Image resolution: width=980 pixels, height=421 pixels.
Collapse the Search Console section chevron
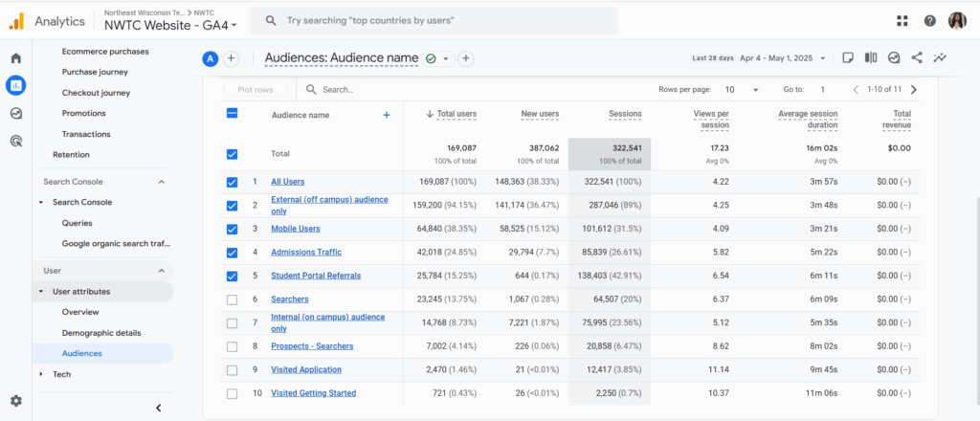tap(161, 182)
